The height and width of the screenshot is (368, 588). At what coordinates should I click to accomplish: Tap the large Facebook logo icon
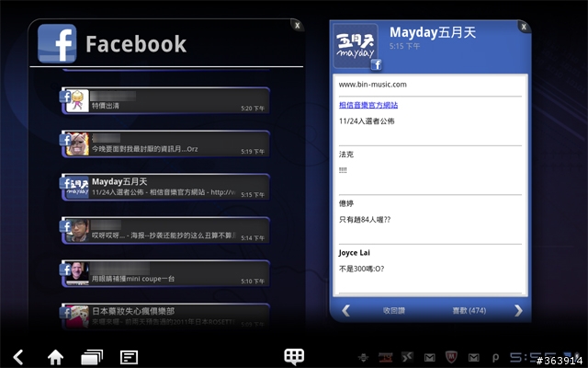tap(57, 43)
